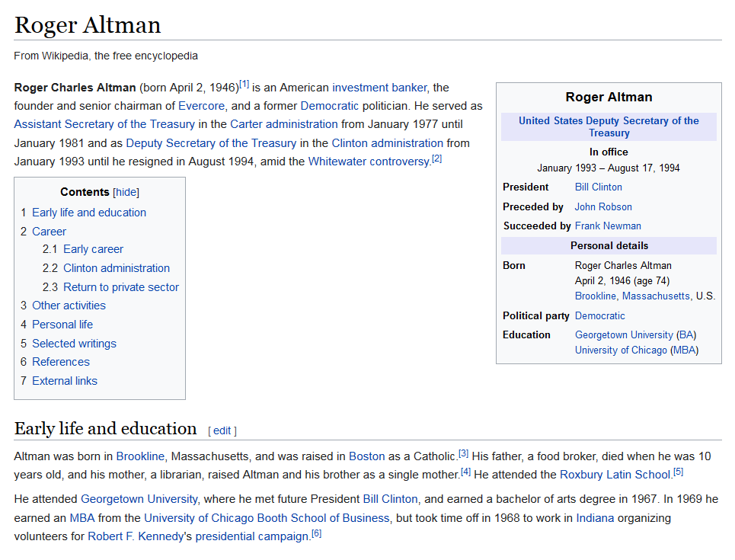Viewport: 735px width, 560px height.
Task: Click the 'Education' infobox label
Action: pos(526,335)
